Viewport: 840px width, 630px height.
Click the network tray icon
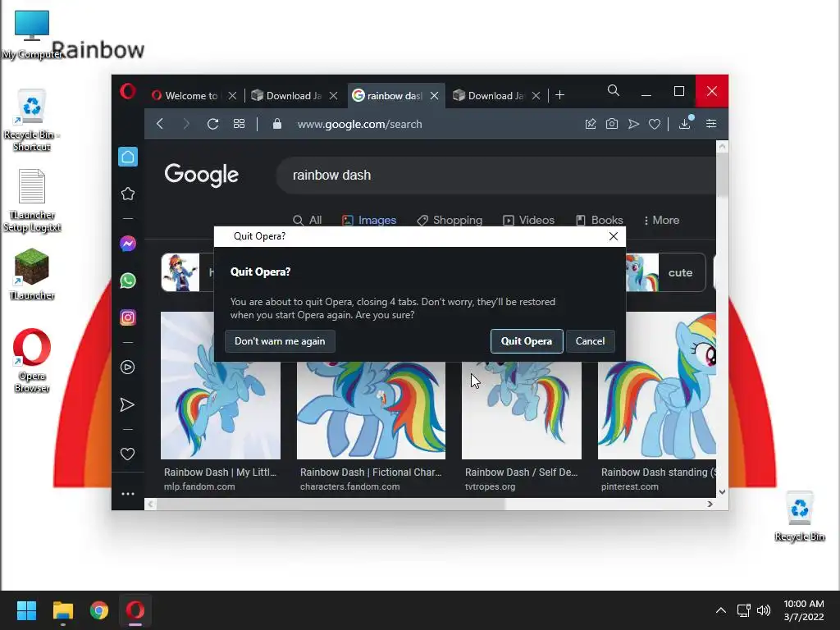(743, 610)
